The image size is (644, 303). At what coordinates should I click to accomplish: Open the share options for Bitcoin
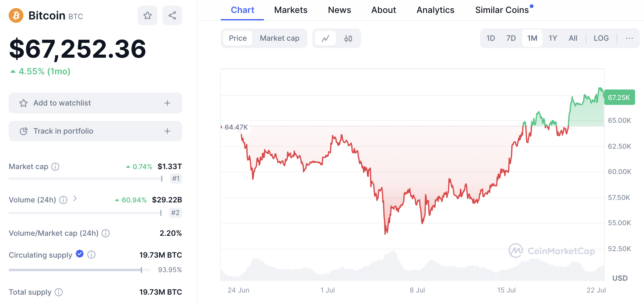pyautogui.click(x=172, y=15)
